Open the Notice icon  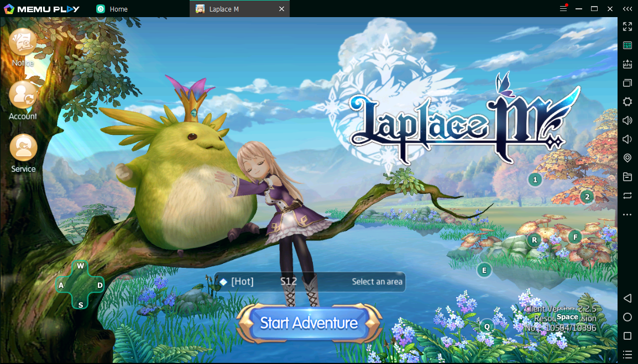pyautogui.click(x=23, y=43)
